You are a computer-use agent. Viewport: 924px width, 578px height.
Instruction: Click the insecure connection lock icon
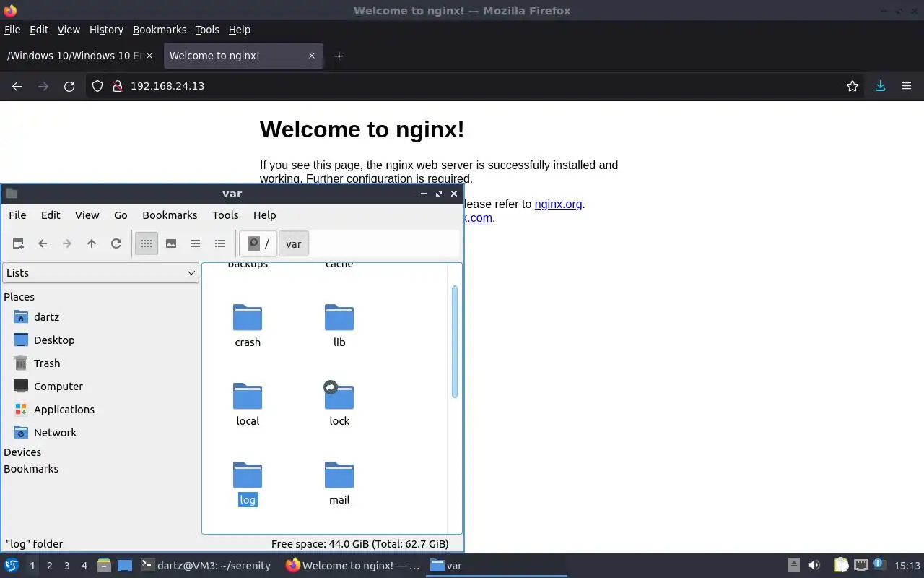pyautogui.click(x=118, y=86)
